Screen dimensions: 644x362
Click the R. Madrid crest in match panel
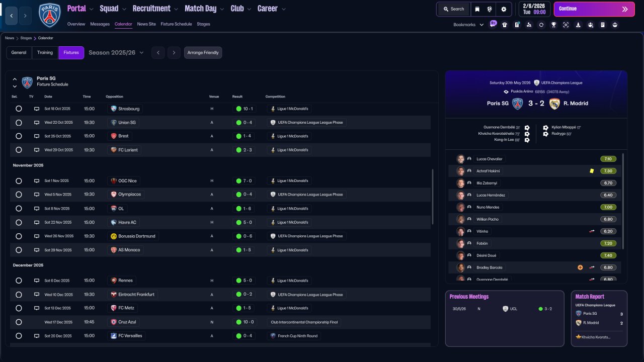(554, 104)
